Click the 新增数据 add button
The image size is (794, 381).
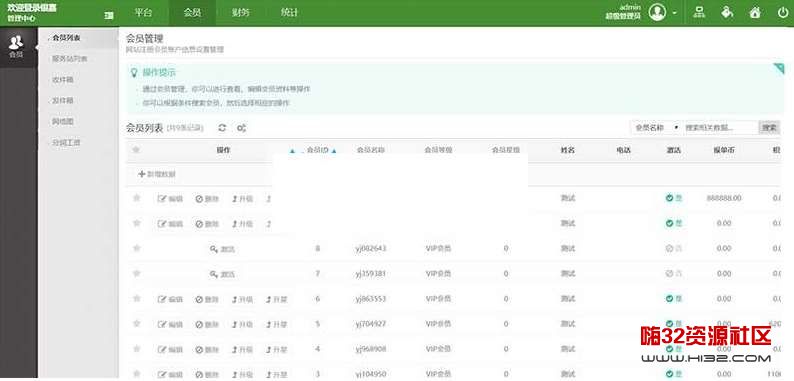pos(157,174)
